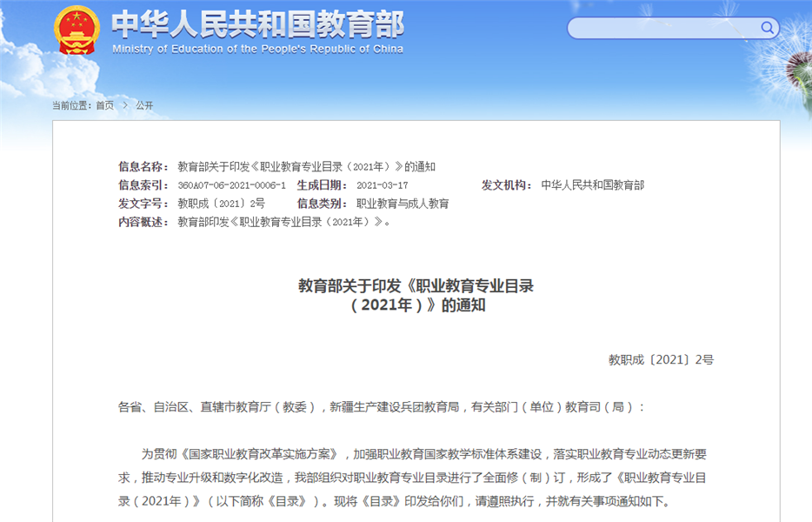Open the 首页 breadcrumb link
This screenshot has height=522, width=812.
coord(104,105)
